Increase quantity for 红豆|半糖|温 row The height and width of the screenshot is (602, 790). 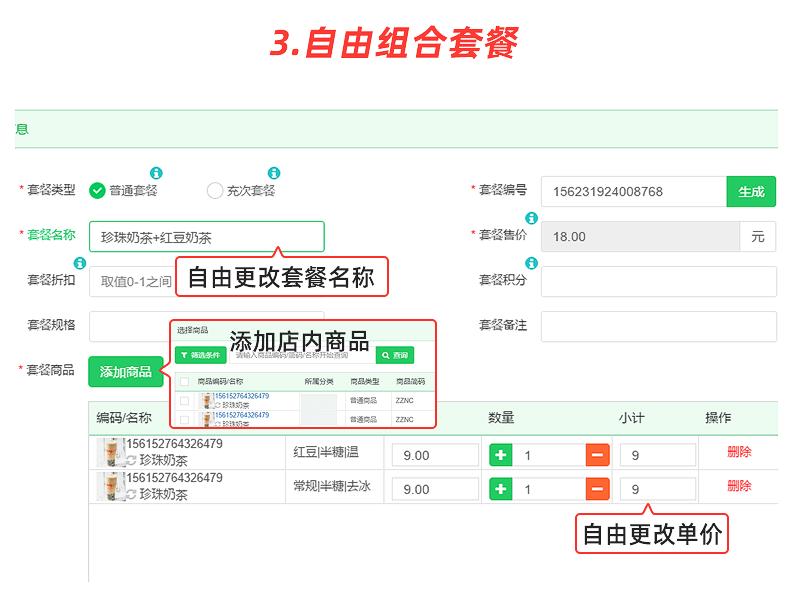click(501, 455)
